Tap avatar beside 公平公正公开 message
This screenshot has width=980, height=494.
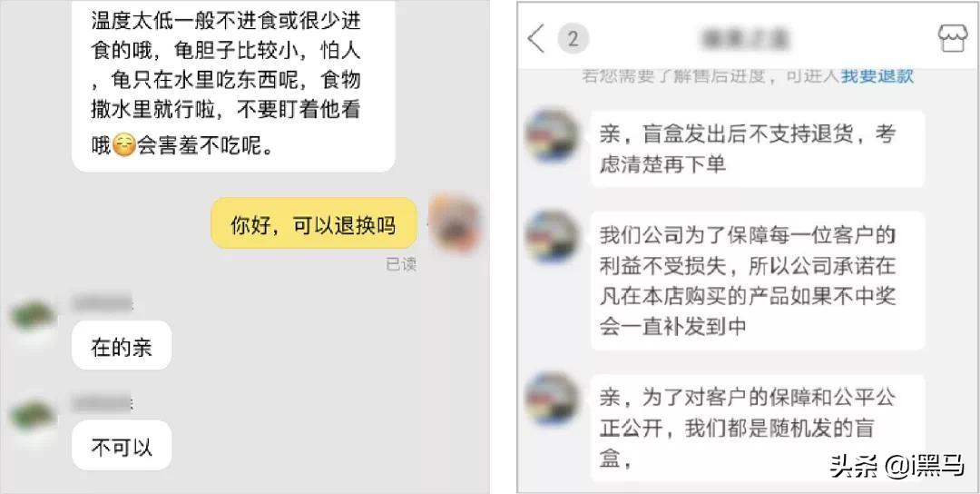click(x=552, y=399)
